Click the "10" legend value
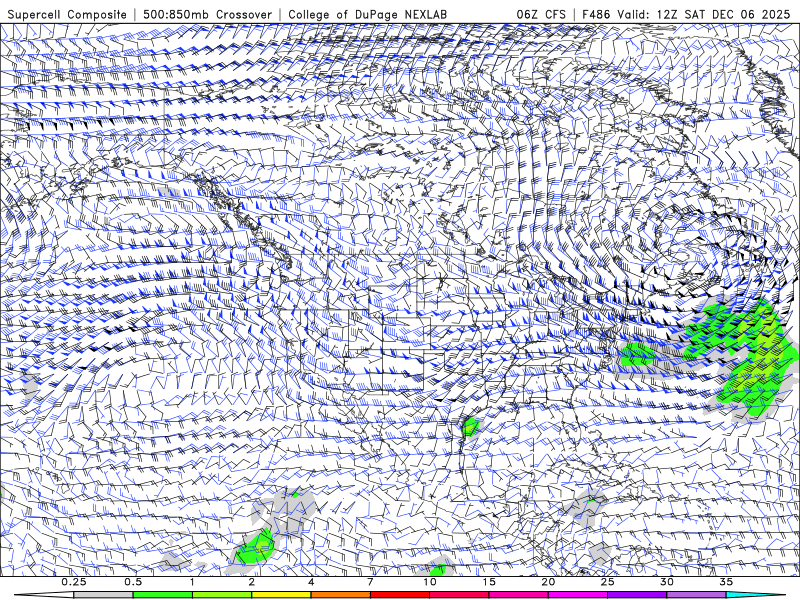 point(430,582)
